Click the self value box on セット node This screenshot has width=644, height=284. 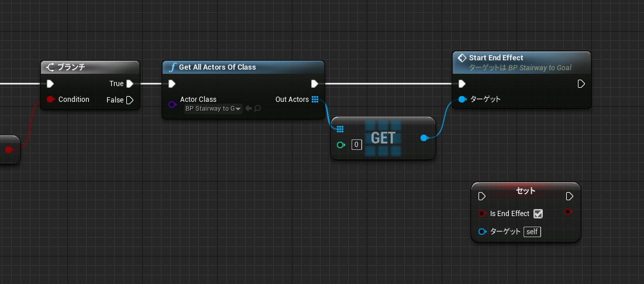pos(532,232)
